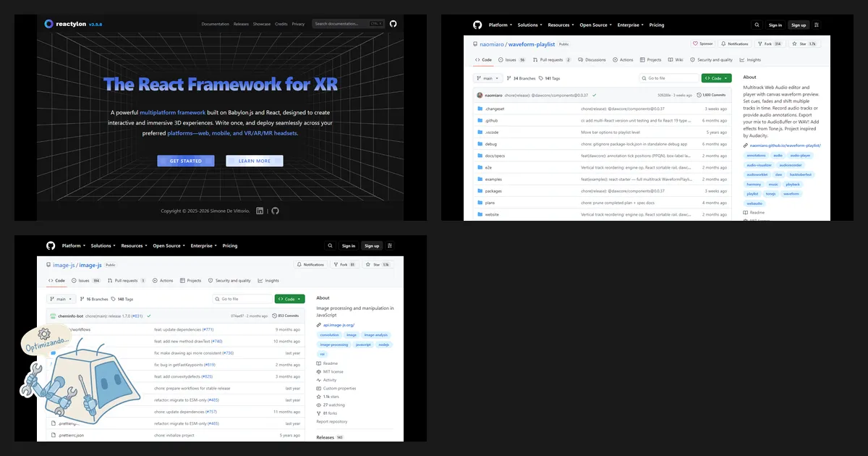
Task: Click search icon on image-js page header
Action: point(330,245)
